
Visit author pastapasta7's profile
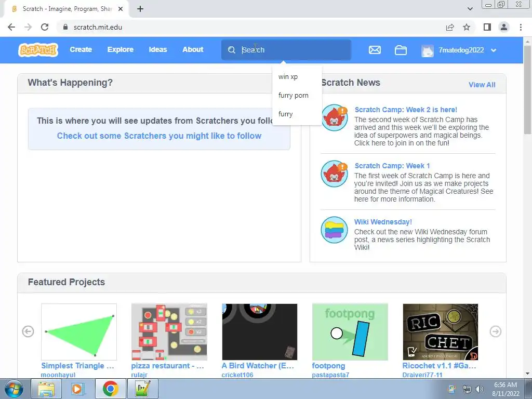pyautogui.click(x=330, y=375)
